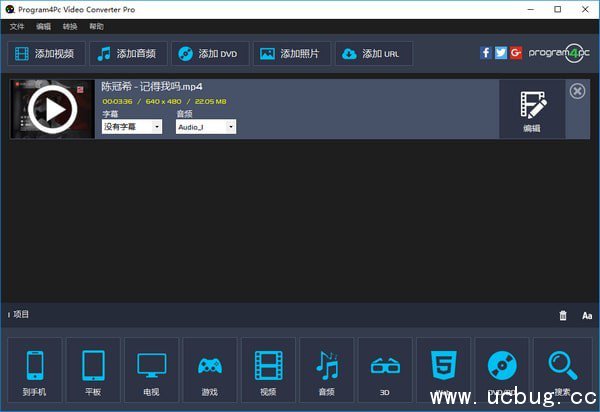Click the 添加音频 (add audio) button
This screenshot has width=600, height=412.
pos(128,54)
